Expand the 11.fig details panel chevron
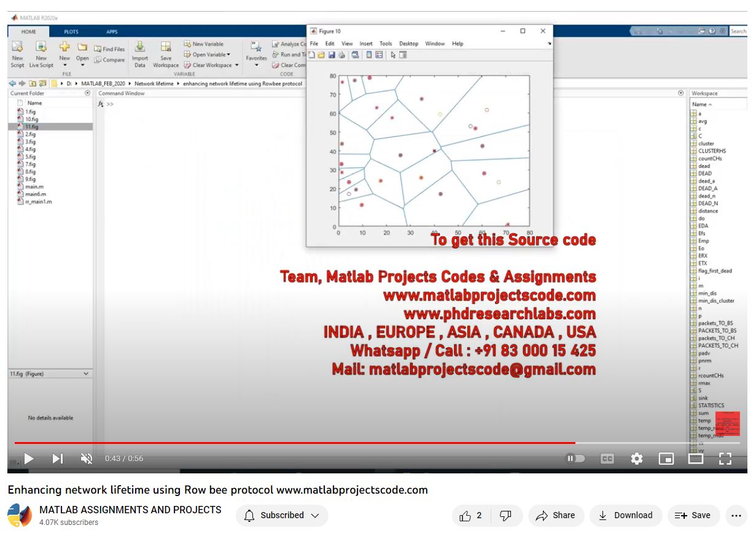The height and width of the screenshot is (536, 756). coord(86,373)
